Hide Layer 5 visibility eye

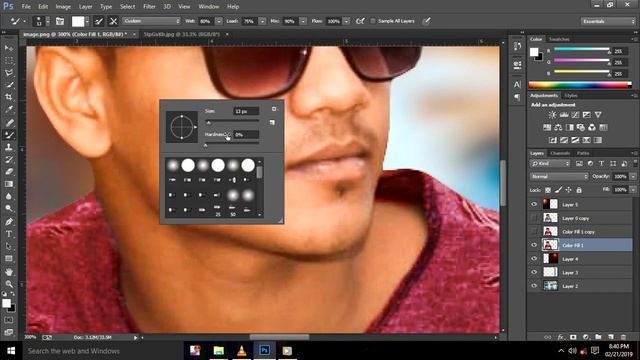[x=534, y=204]
